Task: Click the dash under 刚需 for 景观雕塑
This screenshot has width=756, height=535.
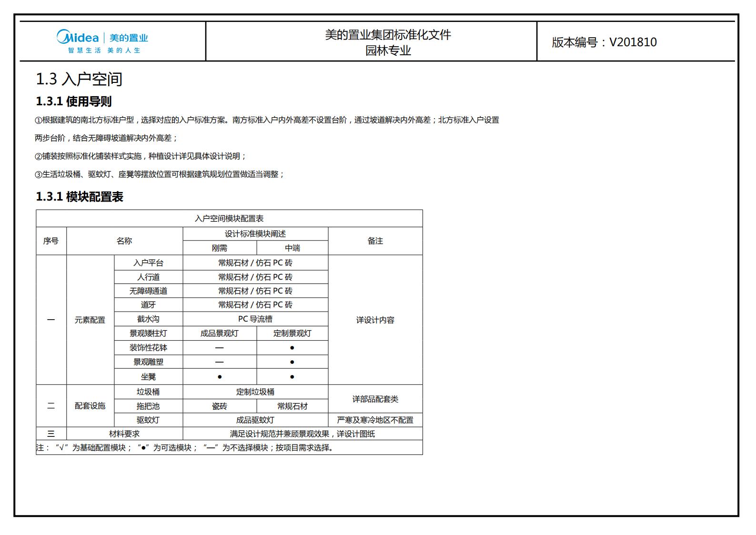Action: [x=220, y=362]
